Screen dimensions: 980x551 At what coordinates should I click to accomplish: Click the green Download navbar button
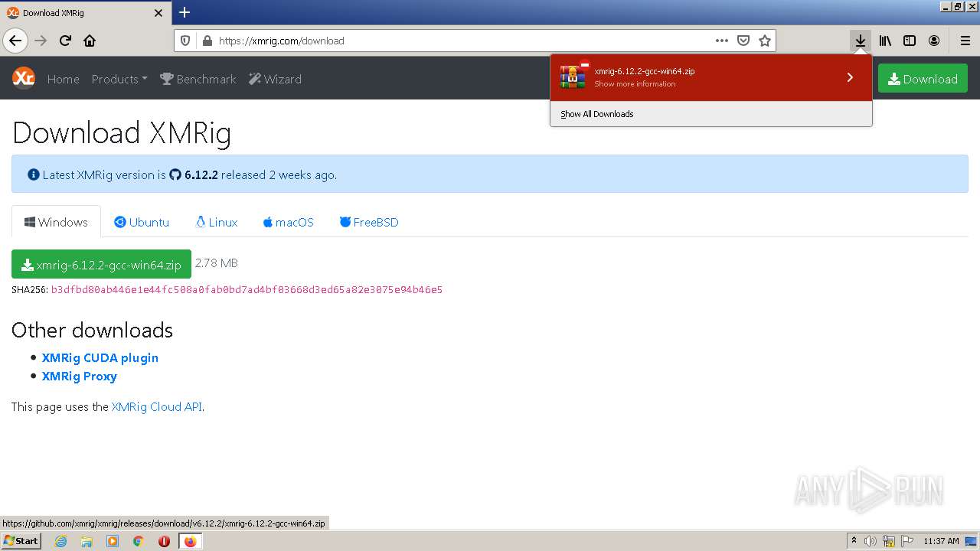pyautogui.click(x=923, y=78)
